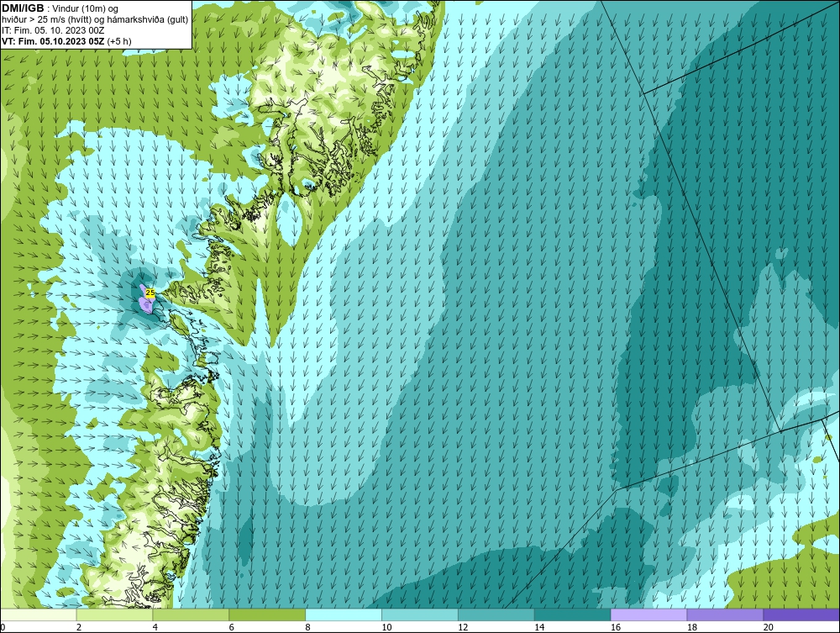Click the 12–14 m/s teal legend swatch
This screenshot has width=840, height=633.
(496, 615)
